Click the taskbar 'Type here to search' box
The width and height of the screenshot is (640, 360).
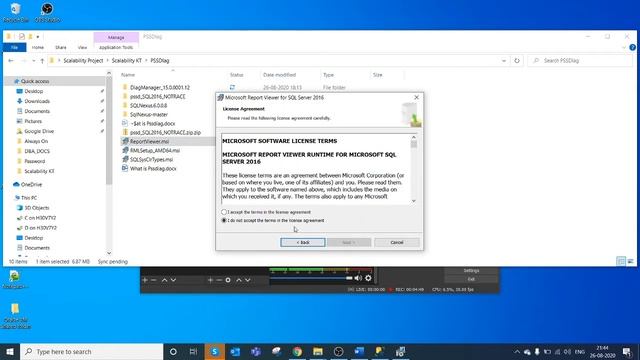pyautogui.click(x=91, y=351)
